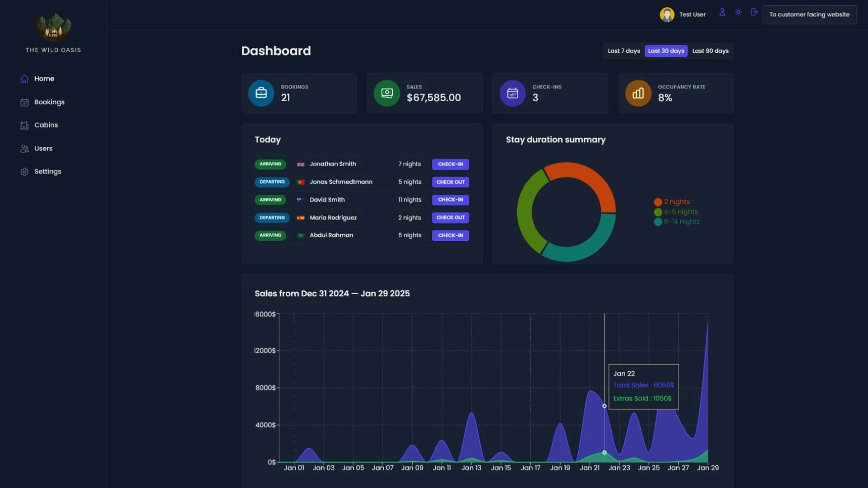Click the 2 nights legend swatch
Image resolution: width=868 pixels, height=488 pixels.
[x=658, y=202]
